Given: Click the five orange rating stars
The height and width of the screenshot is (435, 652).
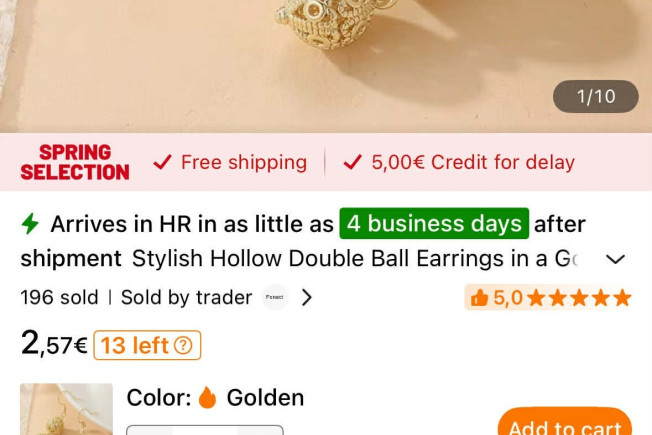Looking at the screenshot, I should [x=579, y=298].
